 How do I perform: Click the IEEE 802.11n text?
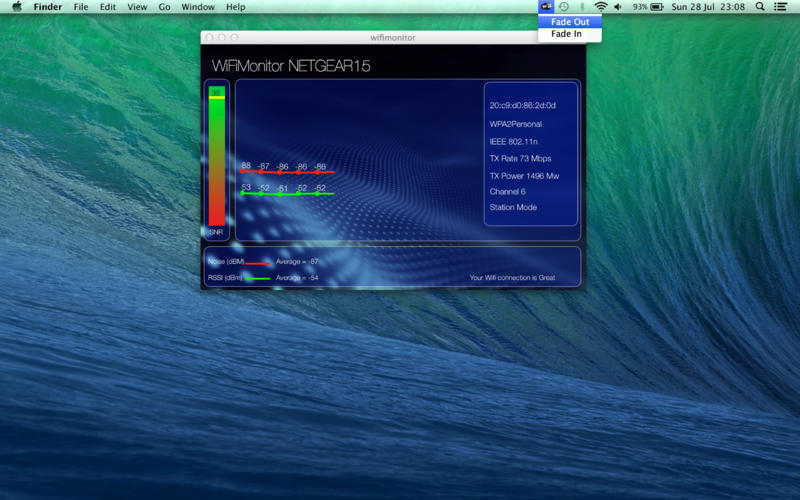pyautogui.click(x=513, y=141)
